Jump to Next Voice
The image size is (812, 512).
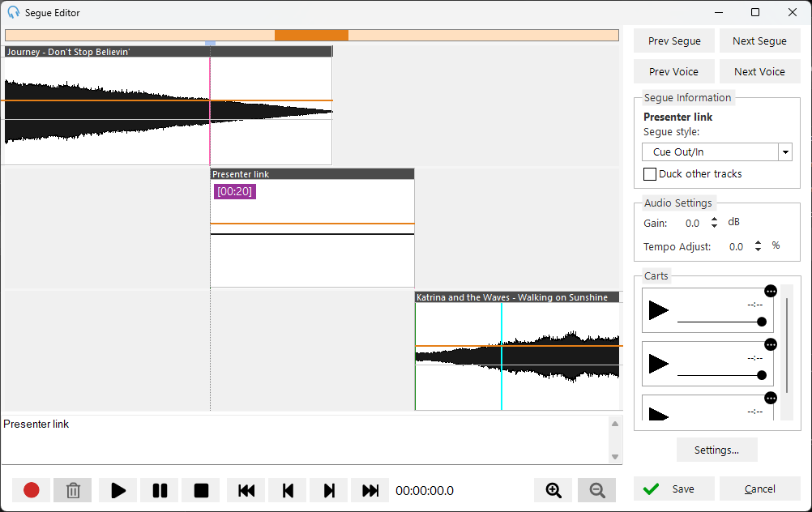click(x=759, y=71)
